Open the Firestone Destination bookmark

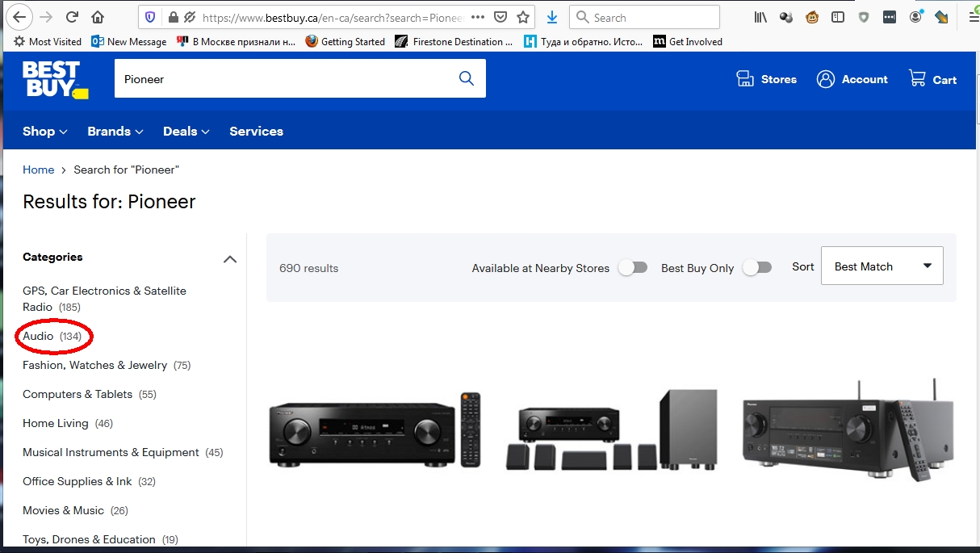pos(454,41)
